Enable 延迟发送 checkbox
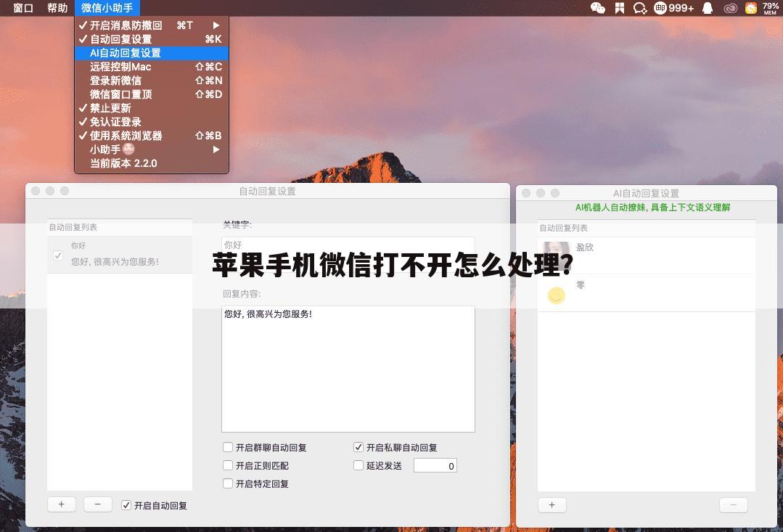783x532 pixels. click(358, 465)
